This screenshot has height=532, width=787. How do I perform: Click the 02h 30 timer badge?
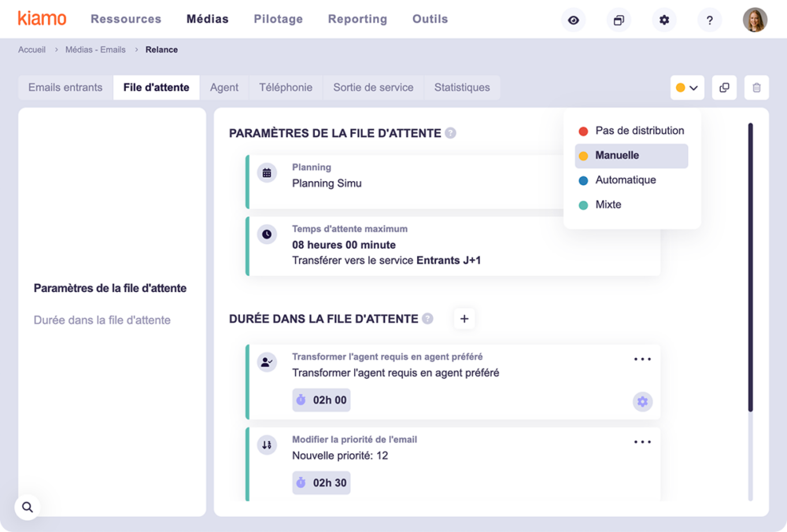(x=321, y=483)
